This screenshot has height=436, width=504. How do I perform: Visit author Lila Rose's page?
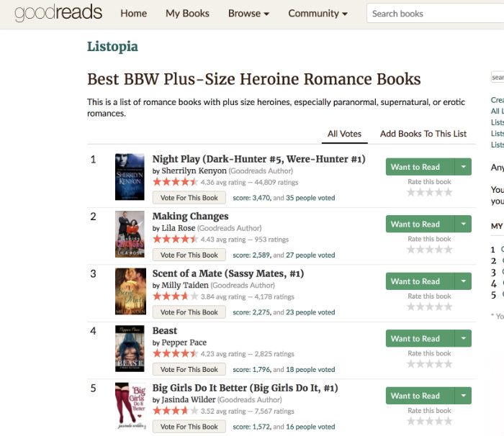pyautogui.click(x=178, y=228)
